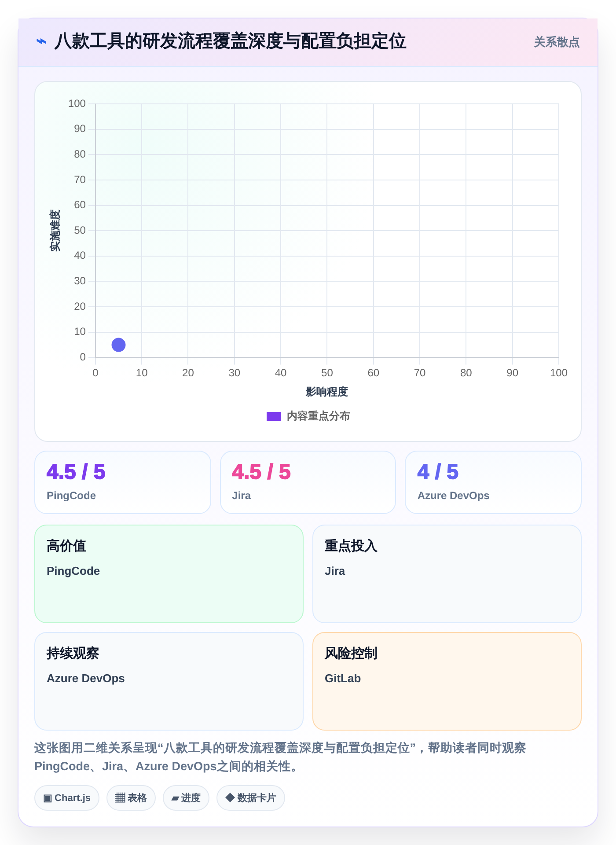Toggle the 内容重点分布 legend color swatch
Viewport: 616px width, 845px height.
click(x=274, y=416)
